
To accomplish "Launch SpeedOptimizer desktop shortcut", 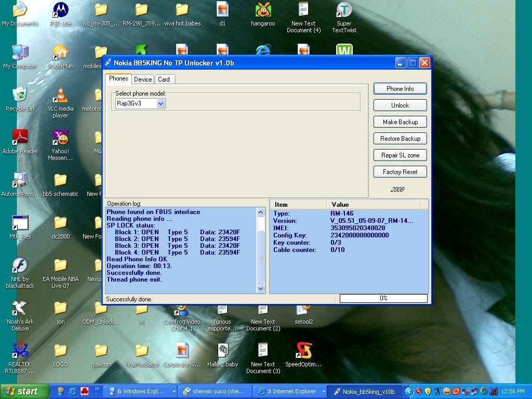I will click(x=303, y=355).
